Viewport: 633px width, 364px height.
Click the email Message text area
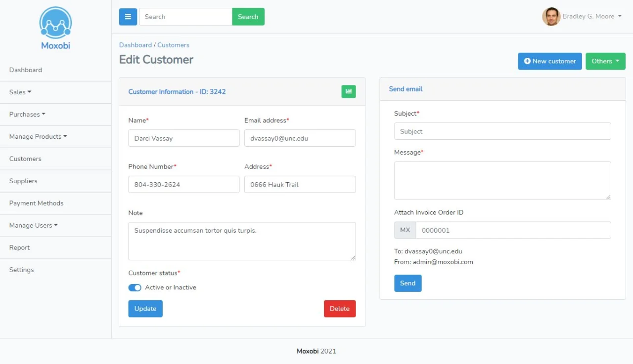(x=502, y=181)
